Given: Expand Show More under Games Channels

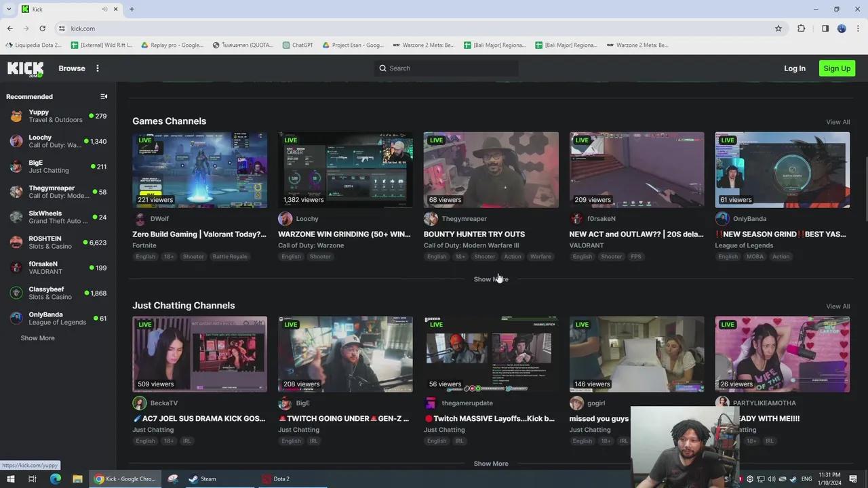Looking at the screenshot, I should tap(490, 279).
